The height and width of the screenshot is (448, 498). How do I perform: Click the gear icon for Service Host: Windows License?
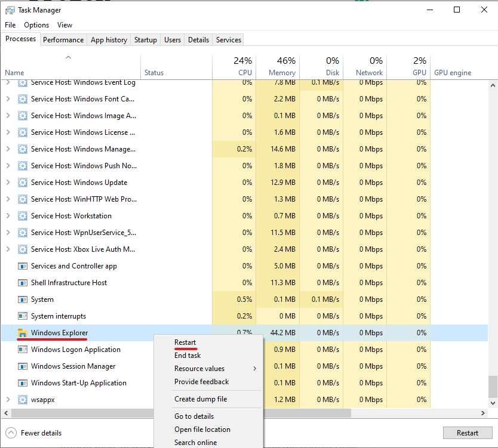point(22,132)
